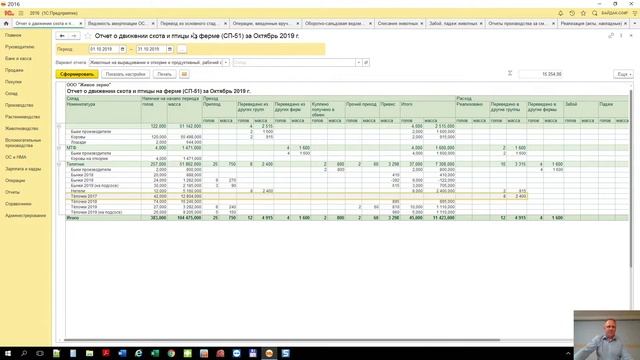The image size is (640, 360).
Task: Switch to 'Перевод из основного стада' tab
Action: [x=188, y=24]
